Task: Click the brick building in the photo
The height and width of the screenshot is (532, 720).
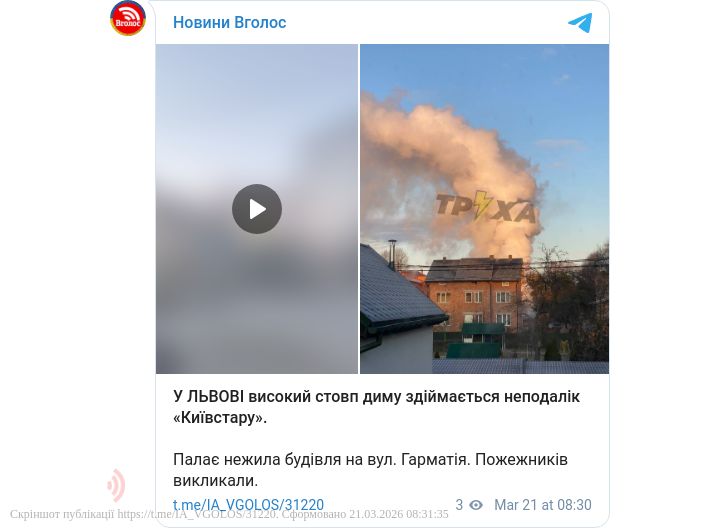Action: click(474, 294)
